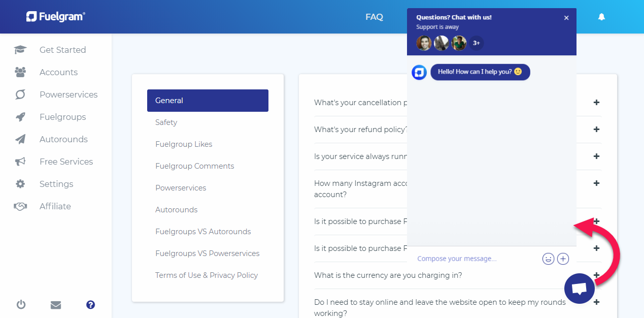This screenshot has height=318, width=644.
Task: Select the Safety FAQ category
Action: 166,122
